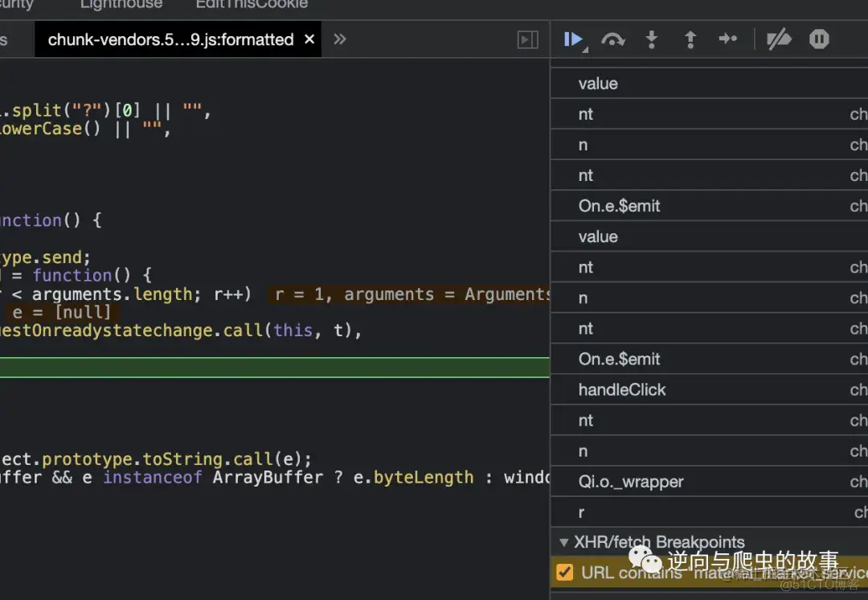Select n frame above Qi.o._wrapper
Screen dimensions: 868x600
(709, 451)
